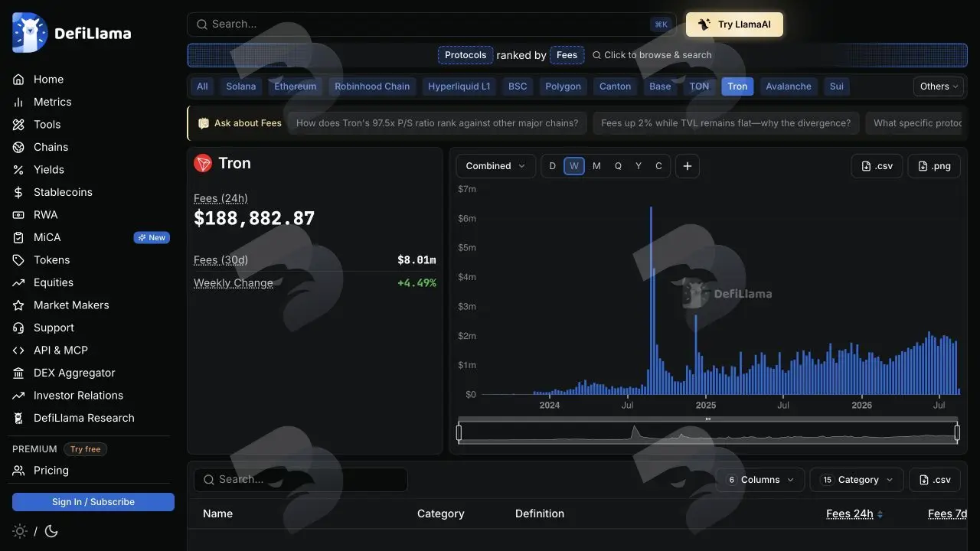
Task: Click the Sign In / Subscribe button
Action: pyautogui.click(x=93, y=502)
